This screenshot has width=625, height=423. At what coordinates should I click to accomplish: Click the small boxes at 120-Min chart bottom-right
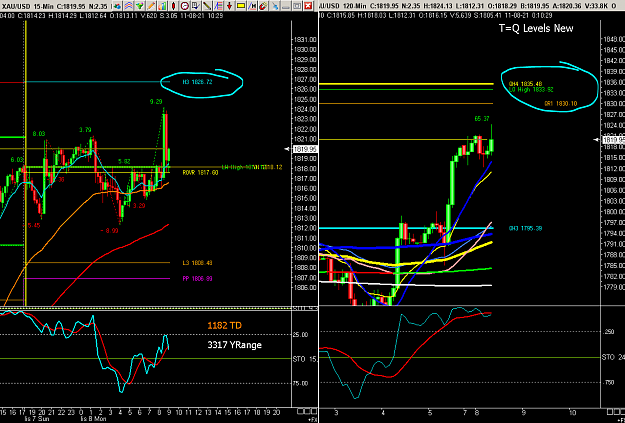(x=615, y=411)
